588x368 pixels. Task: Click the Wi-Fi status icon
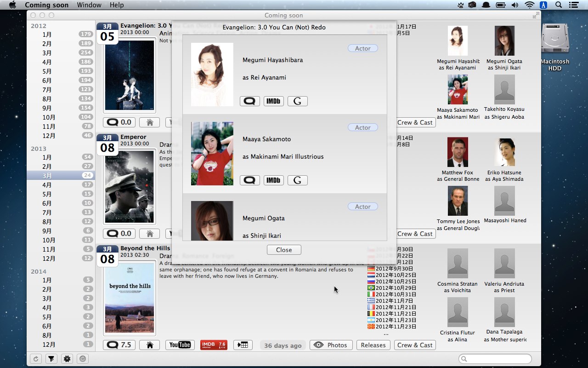pos(530,5)
